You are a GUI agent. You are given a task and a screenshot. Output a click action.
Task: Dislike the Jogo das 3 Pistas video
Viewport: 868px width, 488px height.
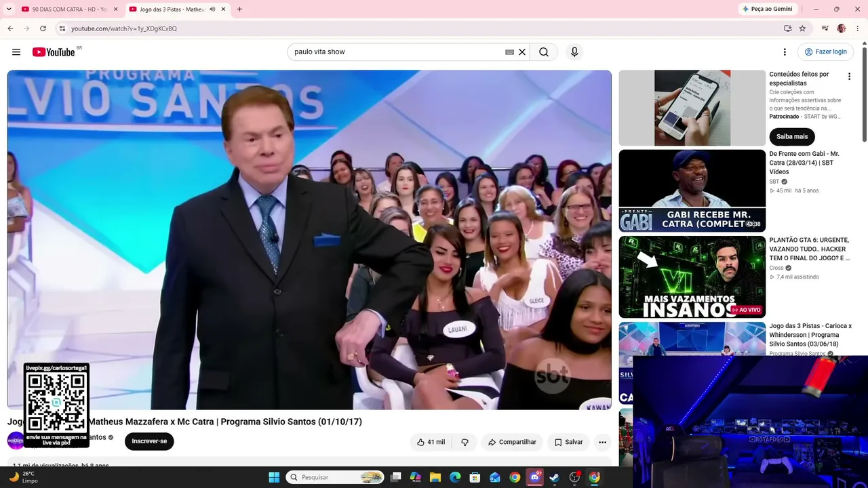(465, 442)
